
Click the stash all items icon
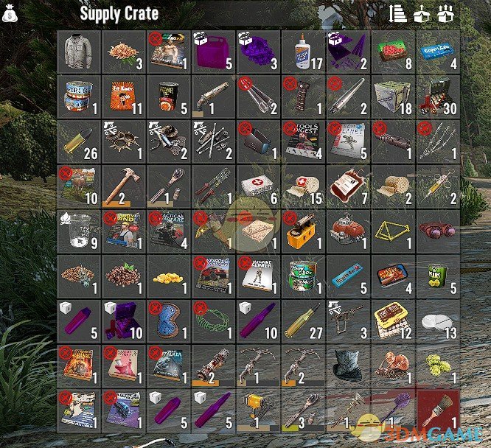point(445,14)
